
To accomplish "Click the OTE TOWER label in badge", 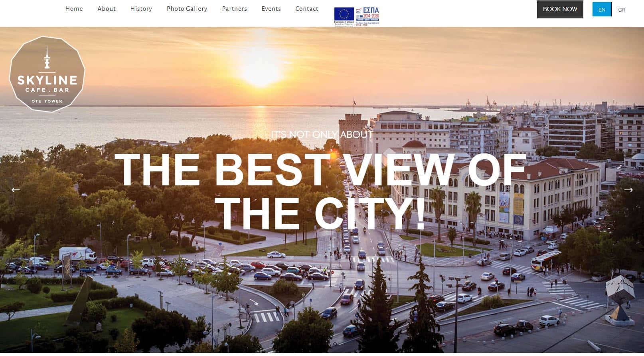I will click(x=47, y=101).
